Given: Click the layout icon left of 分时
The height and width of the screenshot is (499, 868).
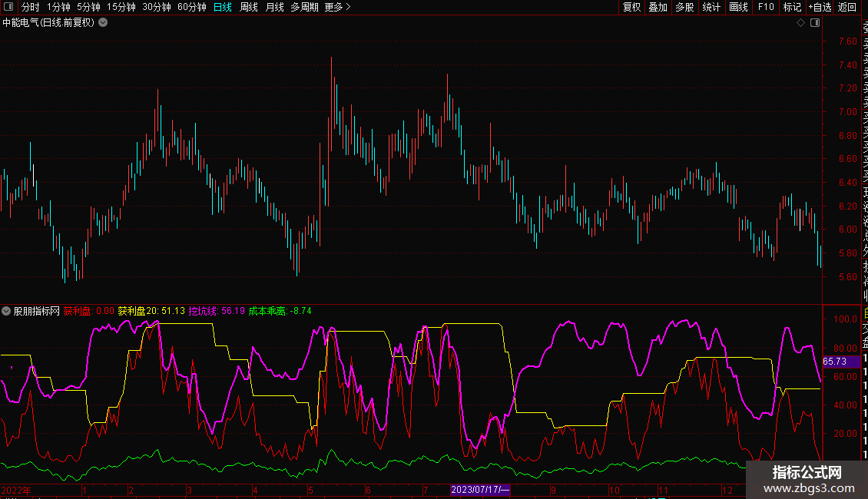Looking at the screenshot, I should [9, 7].
